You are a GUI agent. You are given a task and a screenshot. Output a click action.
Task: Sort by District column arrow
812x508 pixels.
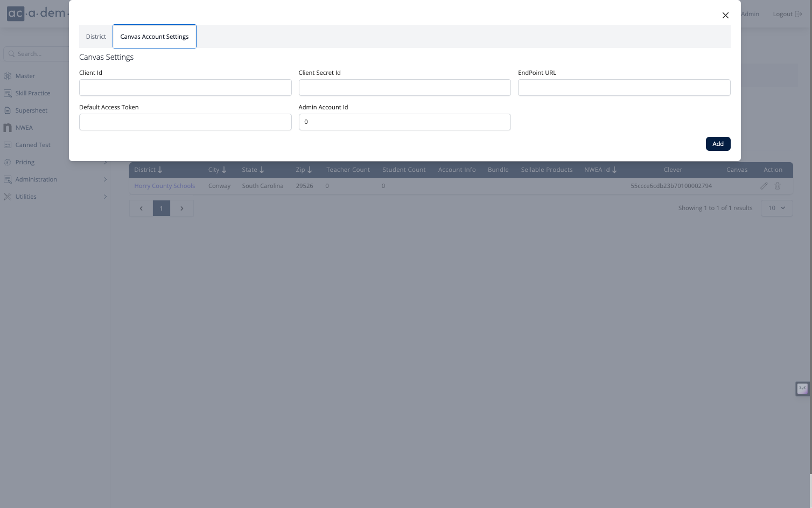(160, 170)
